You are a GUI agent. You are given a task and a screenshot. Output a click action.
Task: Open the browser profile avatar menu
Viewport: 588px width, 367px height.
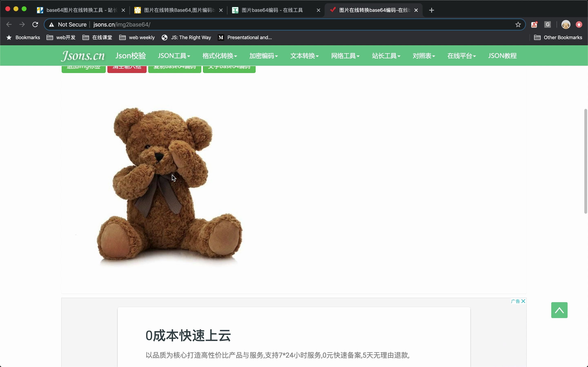click(x=565, y=24)
